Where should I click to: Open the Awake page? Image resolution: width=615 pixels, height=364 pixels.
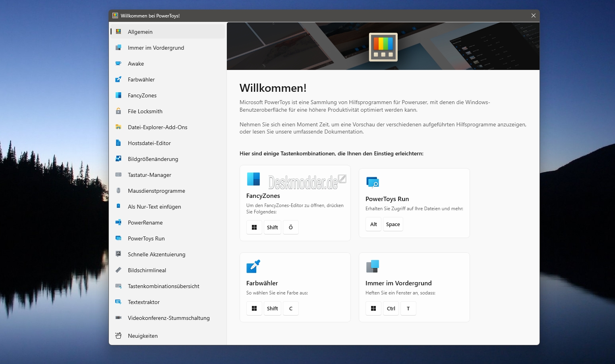[x=167, y=64]
